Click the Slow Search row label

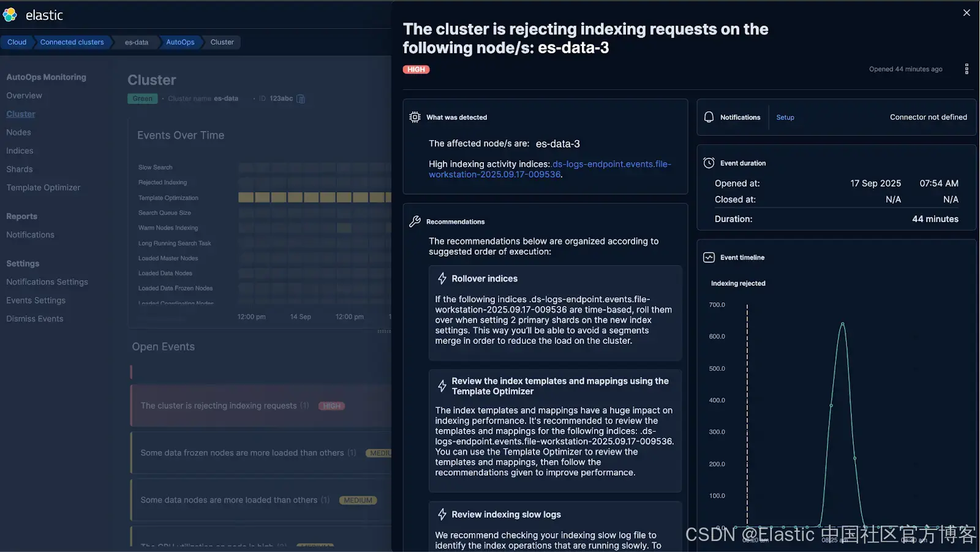pyautogui.click(x=156, y=167)
